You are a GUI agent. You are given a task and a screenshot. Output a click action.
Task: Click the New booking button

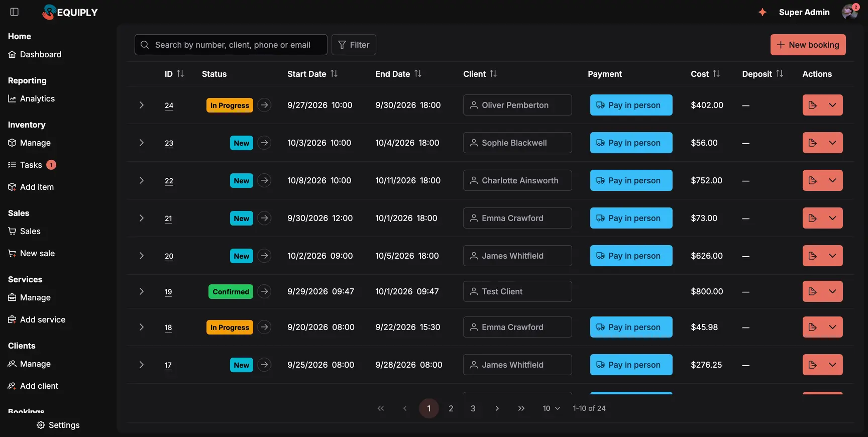pos(808,45)
